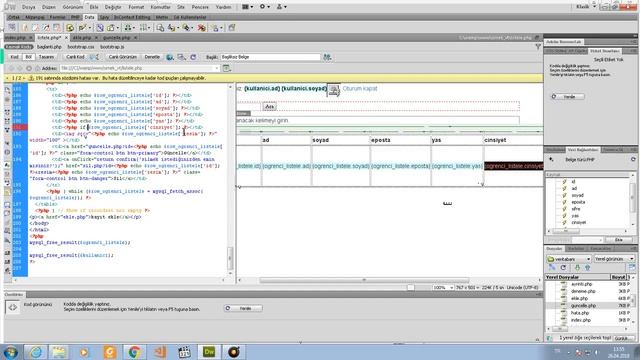
Task: Close the listele.php document tab
Action: (x=66, y=38)
